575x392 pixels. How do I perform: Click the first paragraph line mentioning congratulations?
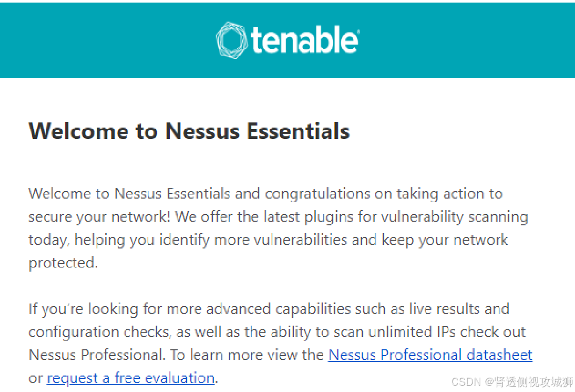(266, 194)
